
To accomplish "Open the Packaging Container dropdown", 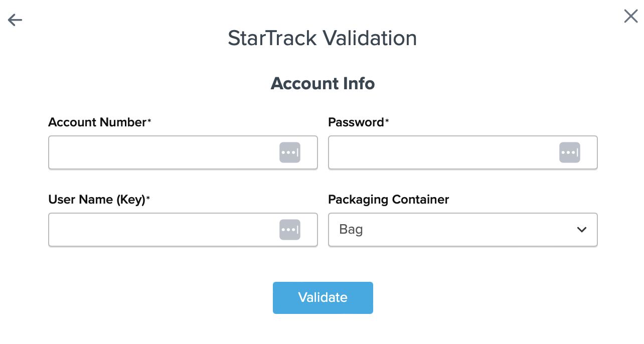I will tap(462, 230).
